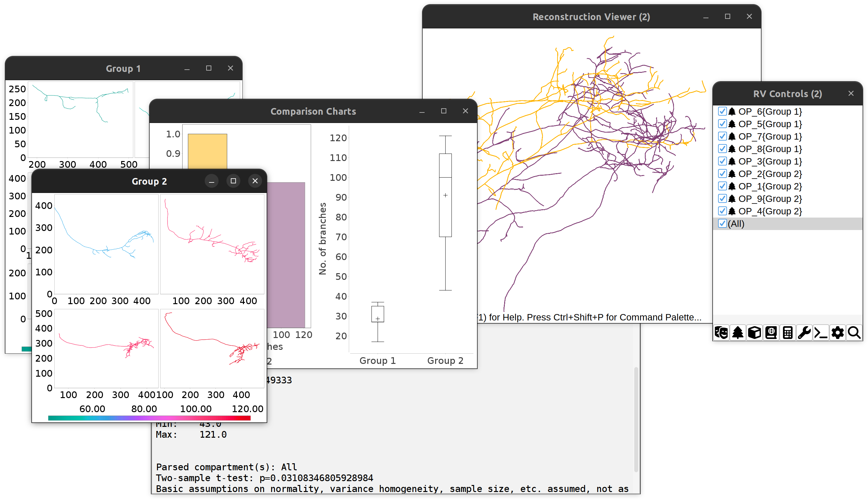Image resolution: width=868 pixels, height=500 pixels.
Task: Select the OP_9{Group 2} list entry label
Action: tap(770, 199)
